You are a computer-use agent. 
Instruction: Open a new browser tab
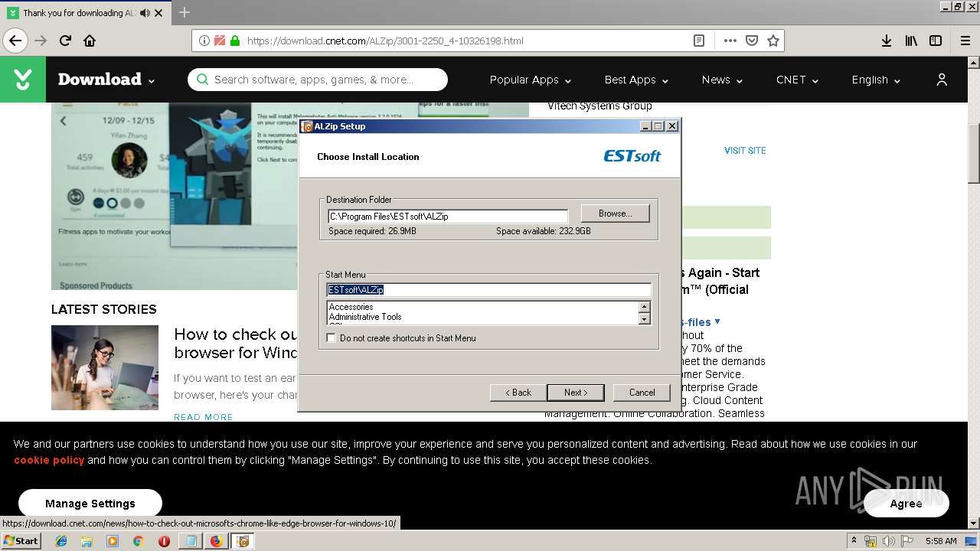pos(185,12)
